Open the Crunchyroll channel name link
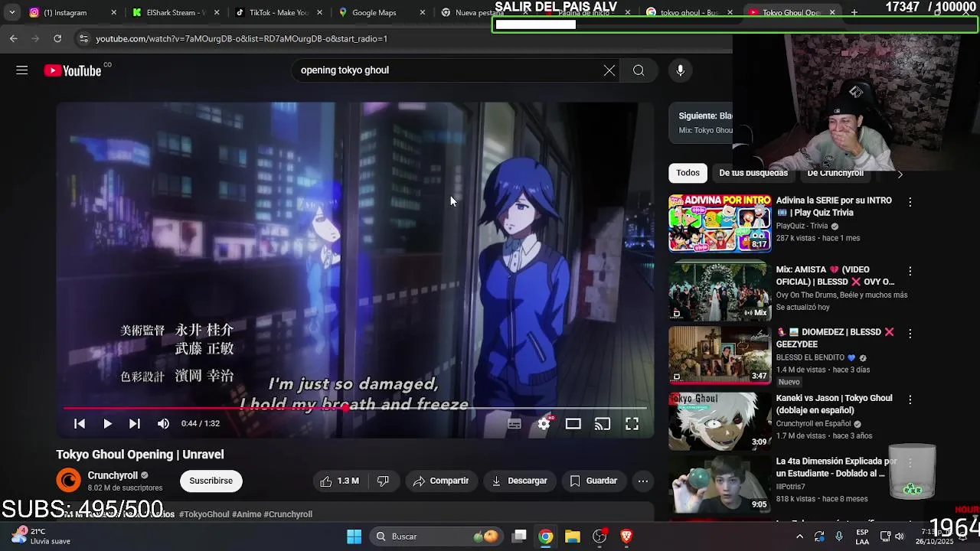 [x=113, y=475]
